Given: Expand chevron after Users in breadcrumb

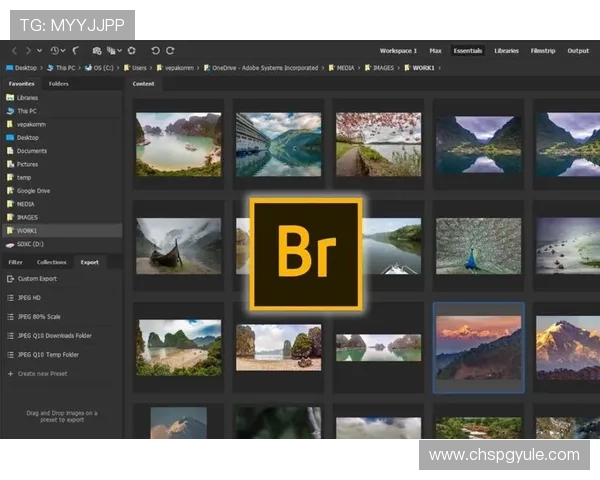Looking at the screenshot, I should click(151, 68).
